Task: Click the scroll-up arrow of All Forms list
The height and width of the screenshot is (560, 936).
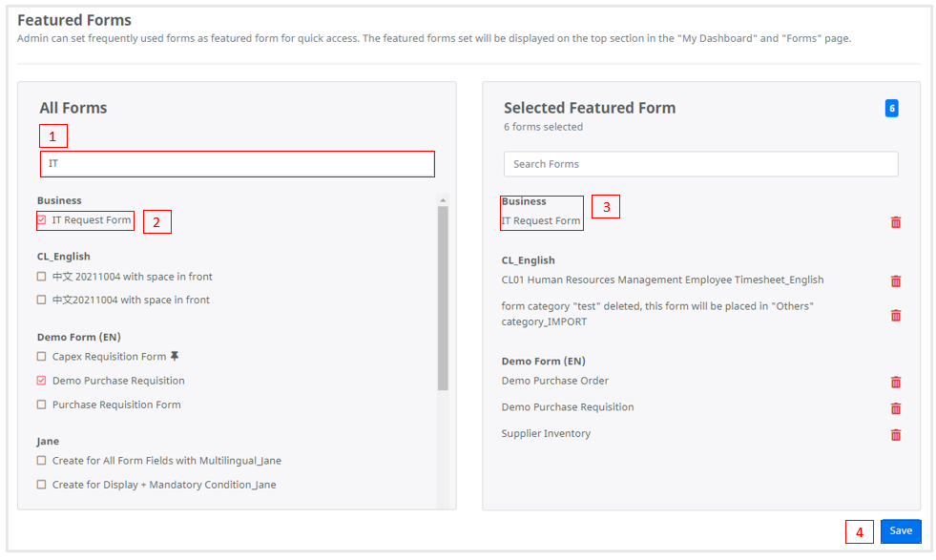Action: [443, 200]
